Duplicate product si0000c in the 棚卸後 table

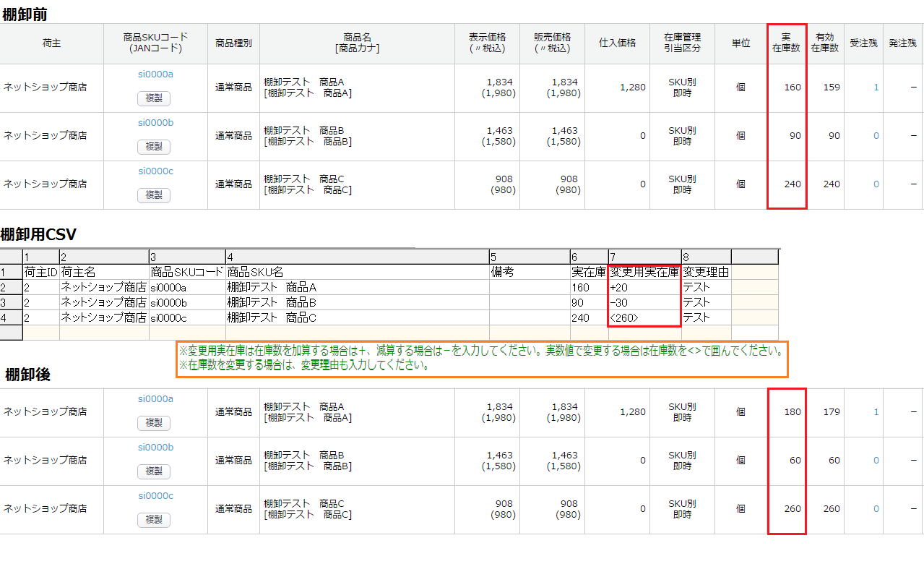pyautogui.click(x=154, y=519)
